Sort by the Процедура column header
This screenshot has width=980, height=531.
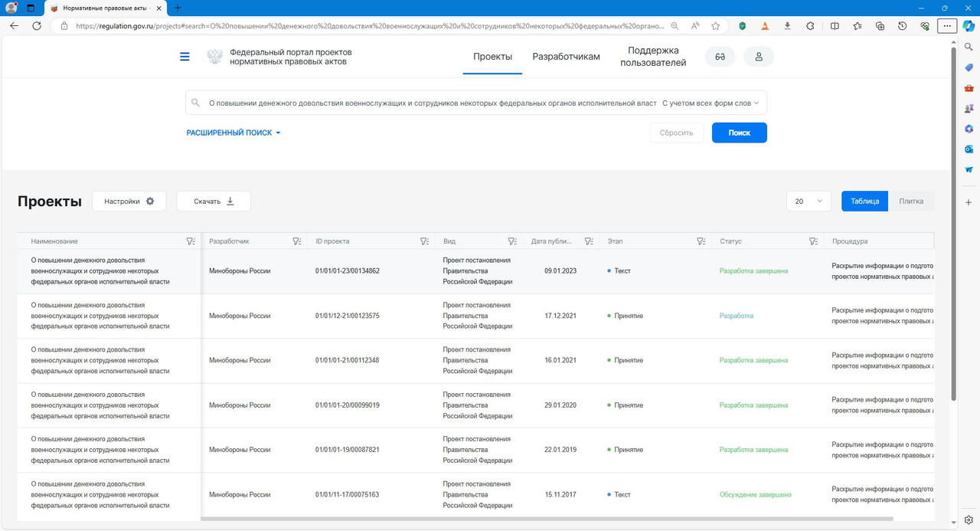(850, 241)
